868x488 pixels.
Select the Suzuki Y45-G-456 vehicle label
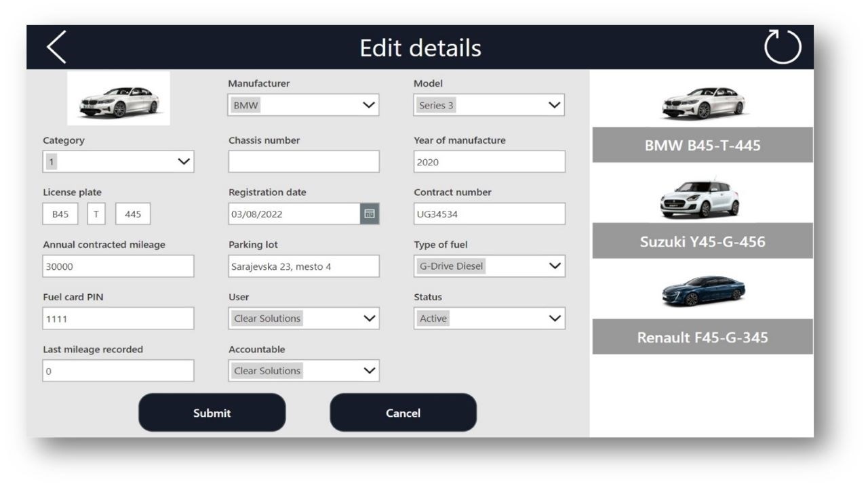[x=703, y=241]
